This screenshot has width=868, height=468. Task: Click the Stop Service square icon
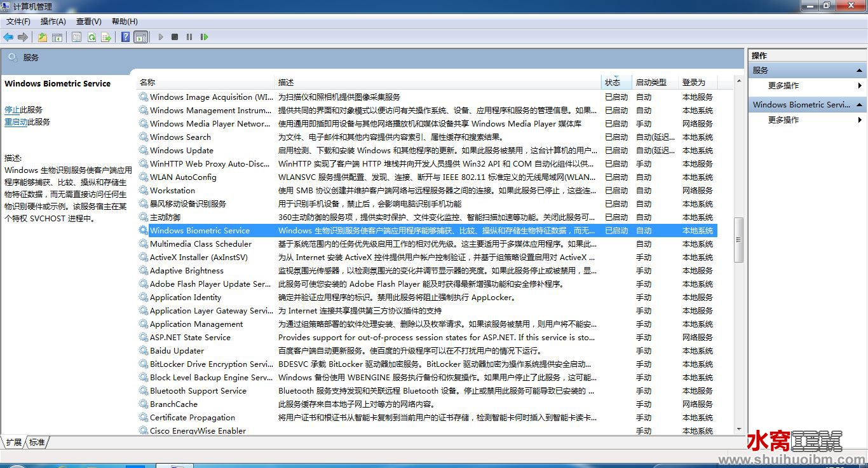tap(175, 38)
